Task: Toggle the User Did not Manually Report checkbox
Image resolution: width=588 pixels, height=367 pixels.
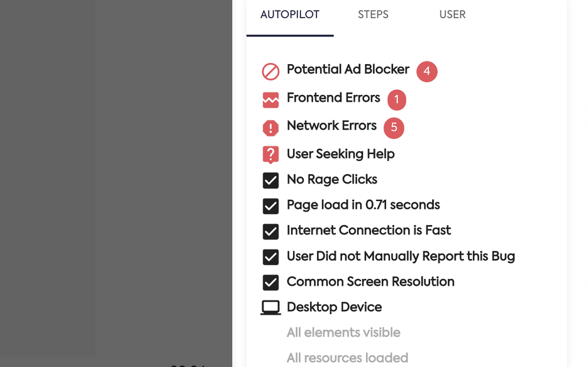Action: click(270, 257)
